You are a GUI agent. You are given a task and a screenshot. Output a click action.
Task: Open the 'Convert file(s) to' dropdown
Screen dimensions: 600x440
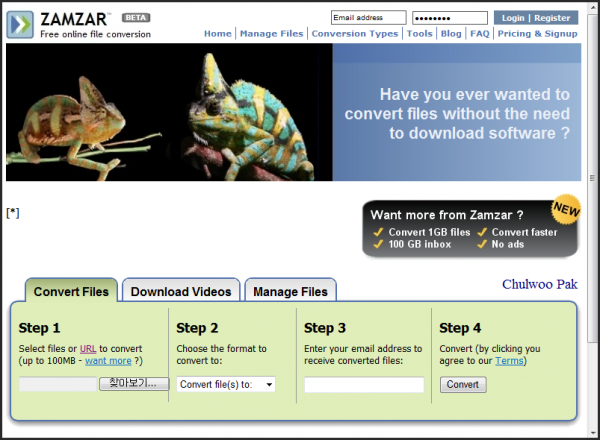click(x=226, y=384)
